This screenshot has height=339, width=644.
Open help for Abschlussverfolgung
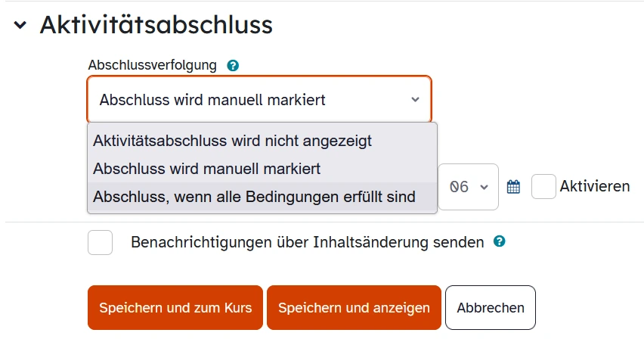pyautogui.click(x=233, y=66)
